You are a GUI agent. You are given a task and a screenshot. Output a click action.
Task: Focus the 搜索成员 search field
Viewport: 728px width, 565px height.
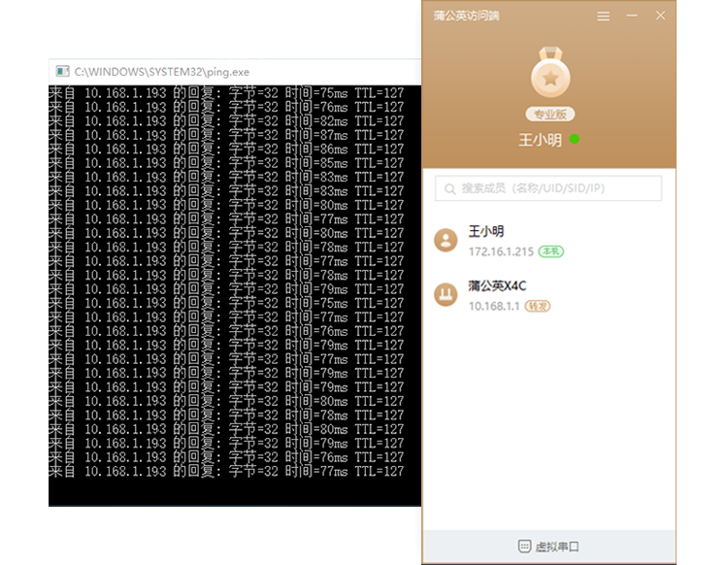(548, 188)
